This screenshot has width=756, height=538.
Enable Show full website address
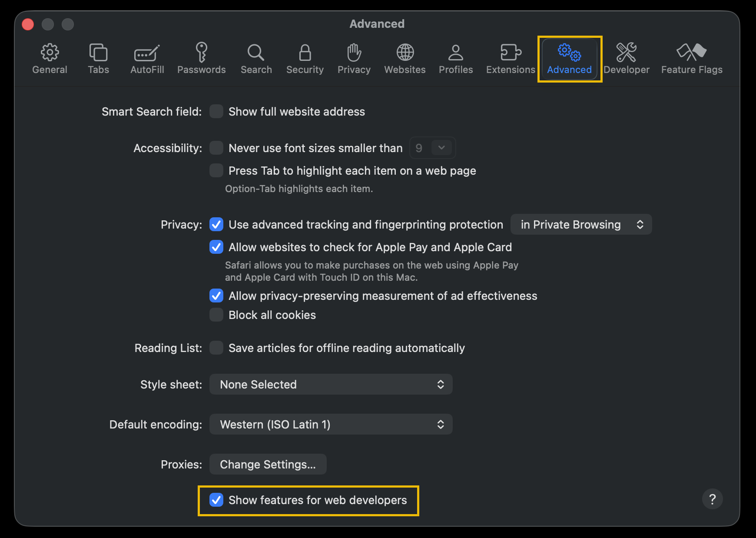[x=216, y=112]
